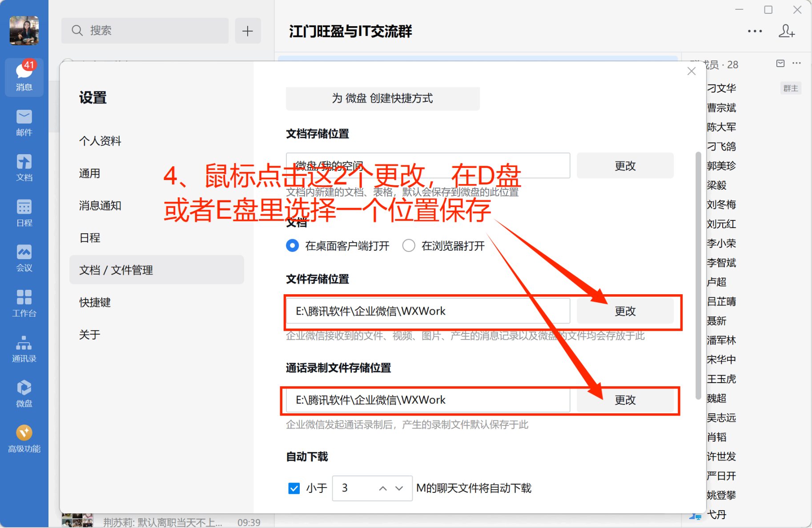Viewport: 812px width, 528px height.
Task: Select 文档 / 文件管理 settings section
Action: click(157, 270)
